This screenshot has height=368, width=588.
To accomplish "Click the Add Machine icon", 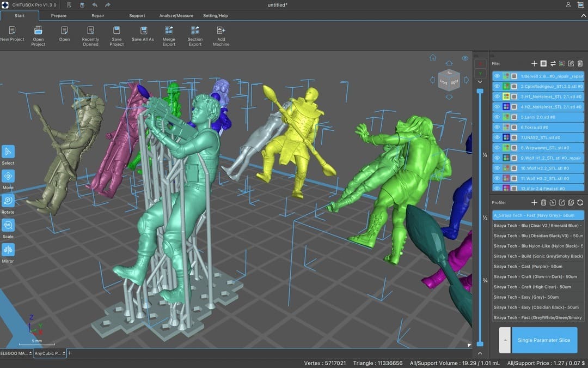I will (x=221, y=31).
